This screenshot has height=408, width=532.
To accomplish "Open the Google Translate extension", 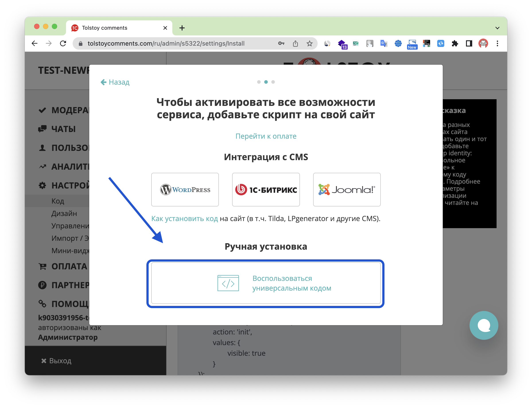I will point(384,43).
